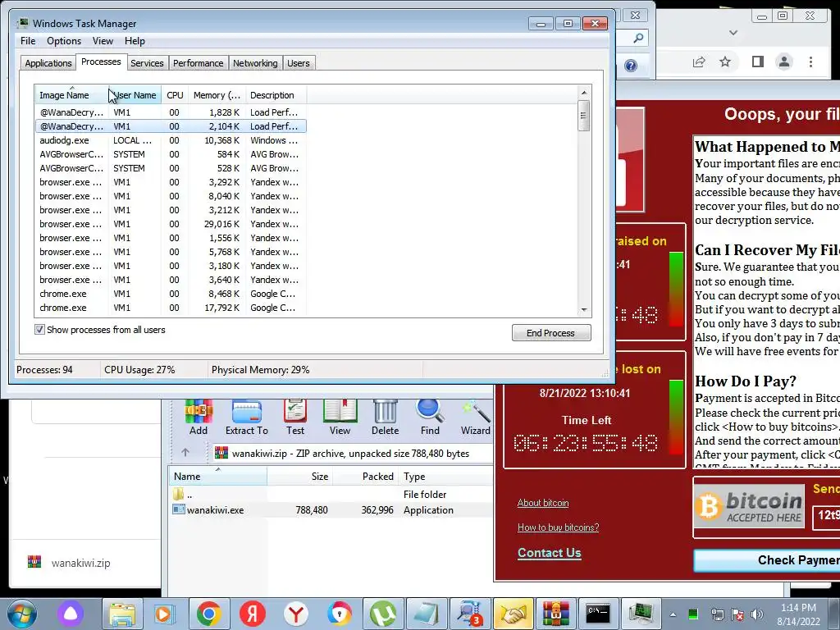Open Chrome's three-dot menu
840x630 pixels.
coord(810,62)
